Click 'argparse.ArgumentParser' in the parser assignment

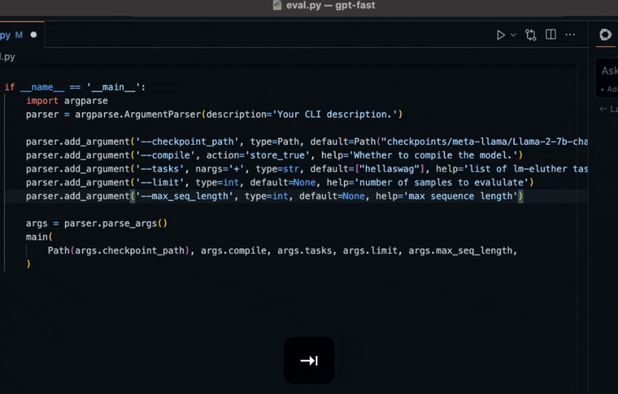pos(138,115)
